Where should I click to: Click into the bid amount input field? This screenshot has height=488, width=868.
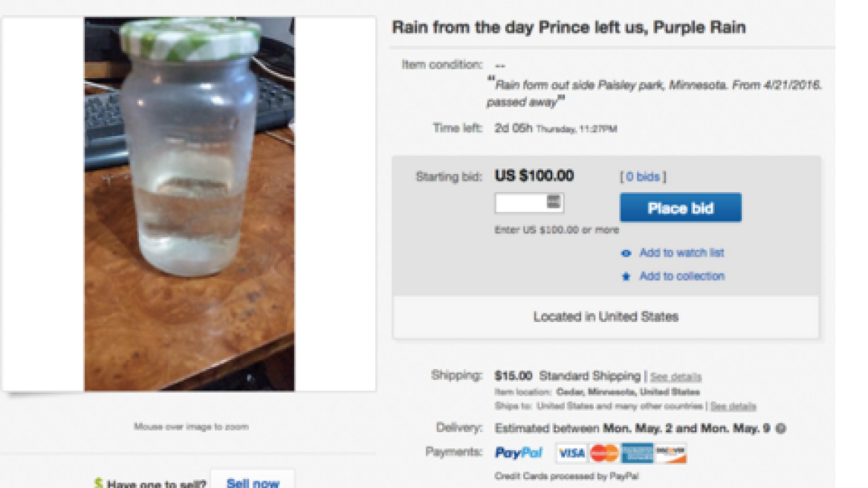520,202
